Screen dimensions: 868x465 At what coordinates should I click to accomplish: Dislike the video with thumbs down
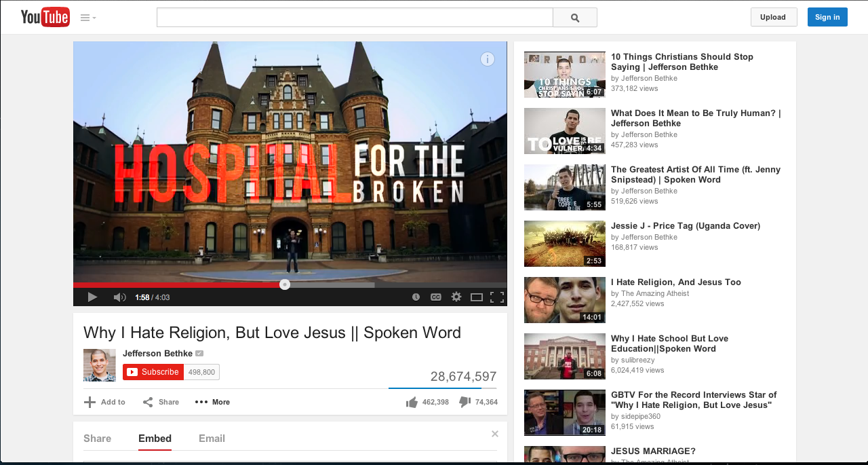point(465,402)
